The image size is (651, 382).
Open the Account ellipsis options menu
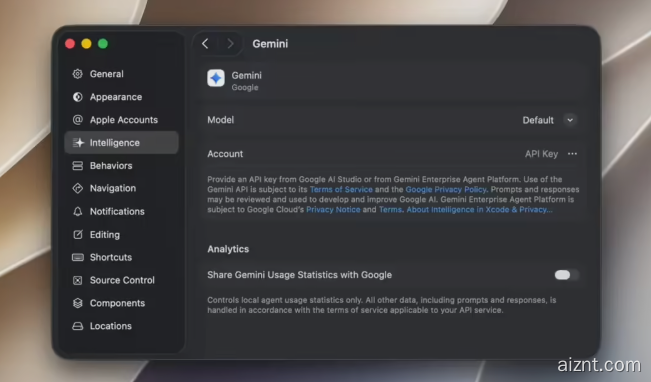tap(572, 154)
